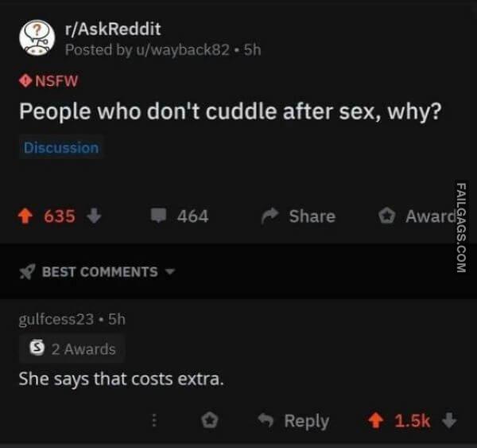Open the post title about cuddling
Screen dimensions: 477x448
(231, 111)
